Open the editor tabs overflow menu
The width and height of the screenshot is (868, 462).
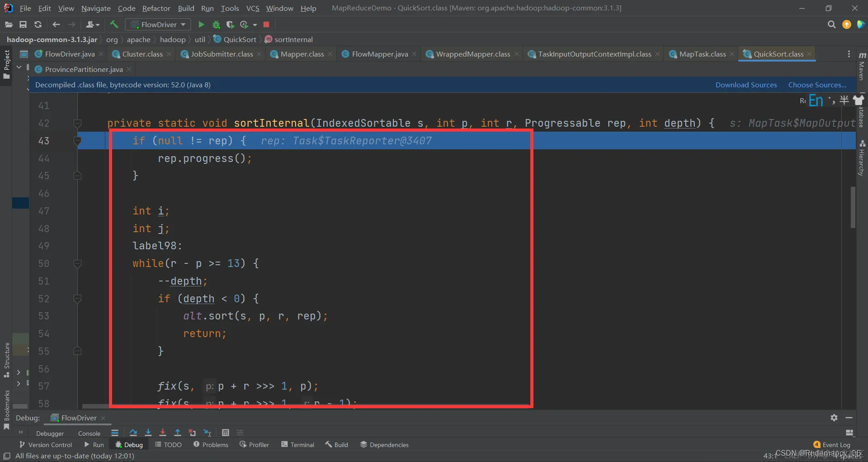[x=849, y=54]
